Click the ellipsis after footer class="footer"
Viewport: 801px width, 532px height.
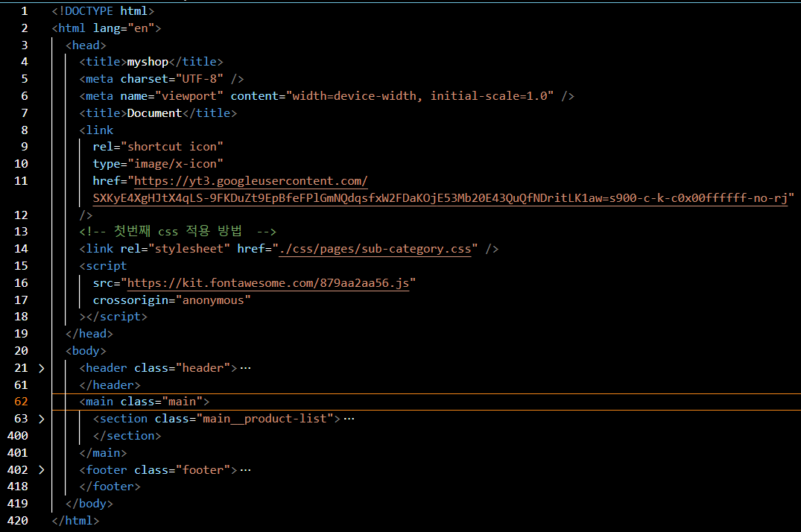pyautogui.click(x=245, y=470)
